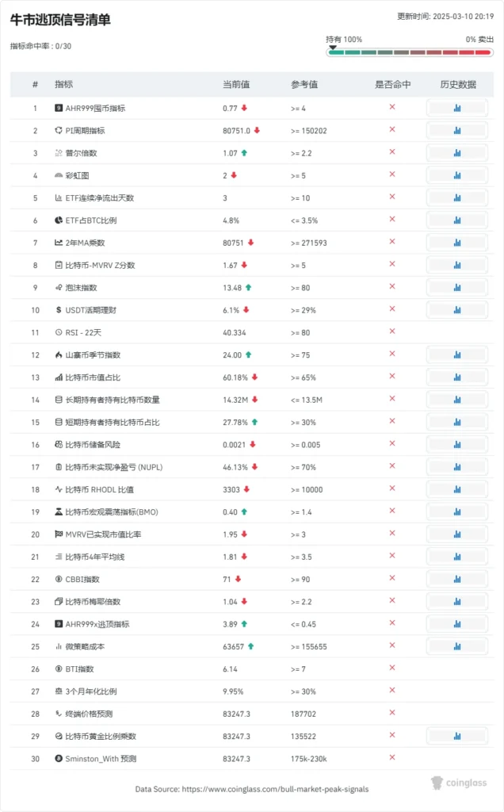Image resolution: width=504 pixels, height=812 pixels.
Task: Open history chart for 短期持有者持有比特币占比
Action: [457, 422]
